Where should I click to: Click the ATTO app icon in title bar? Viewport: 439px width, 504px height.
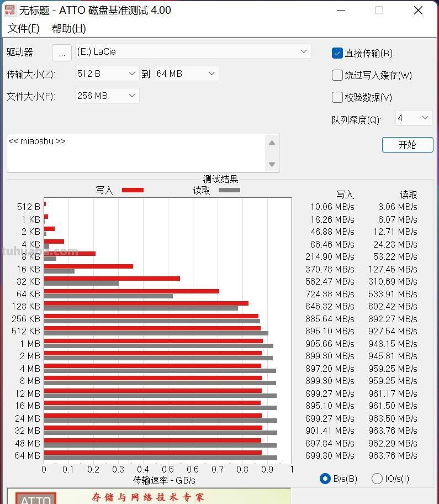[9, 10]
